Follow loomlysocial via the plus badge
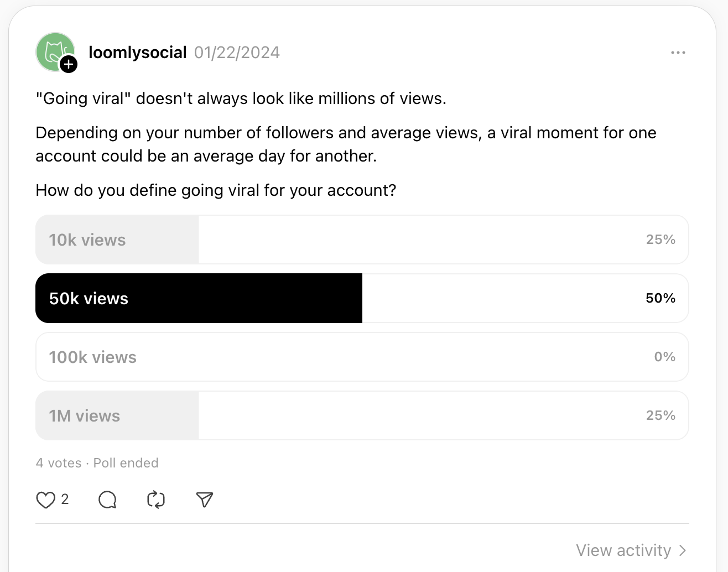 (69, 65)
